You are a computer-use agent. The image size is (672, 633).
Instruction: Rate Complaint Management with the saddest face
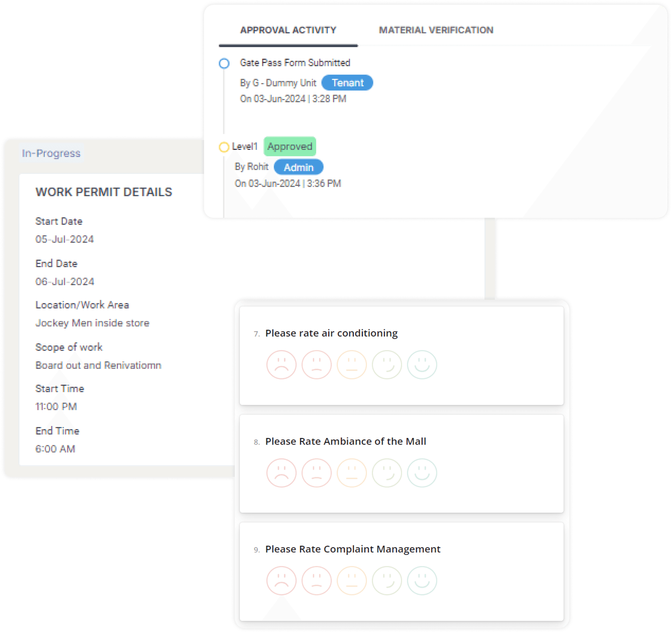(281, 581)
